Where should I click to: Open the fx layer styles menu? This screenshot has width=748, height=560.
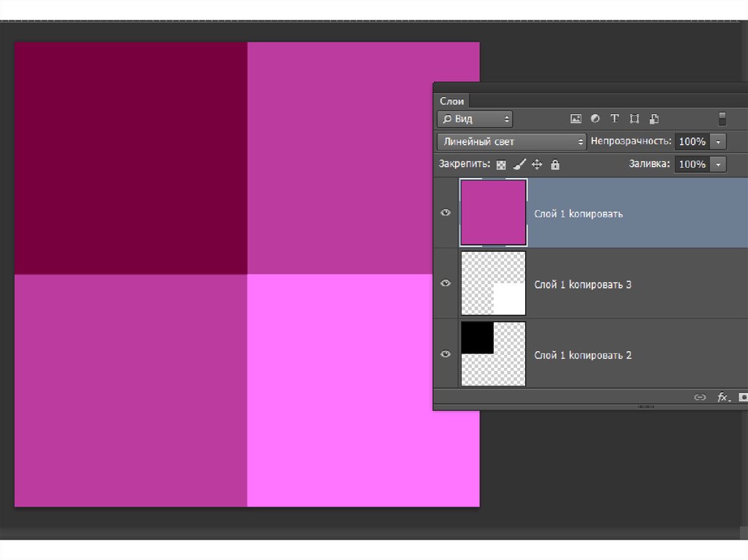[723, 397]
